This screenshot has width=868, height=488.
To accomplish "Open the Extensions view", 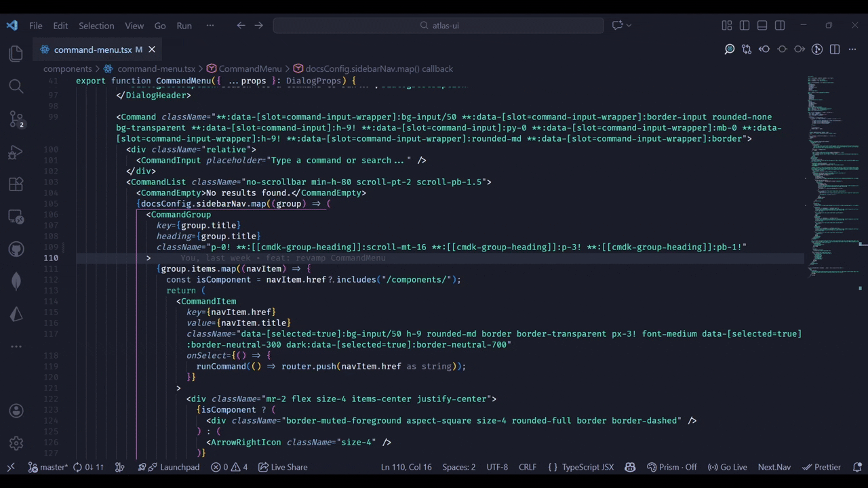I will 16,184.
